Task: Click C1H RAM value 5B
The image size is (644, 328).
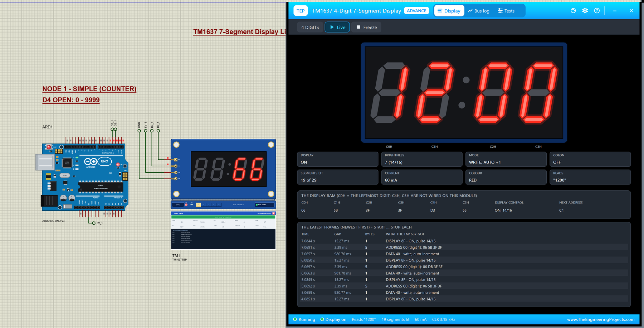Action: 336,210
